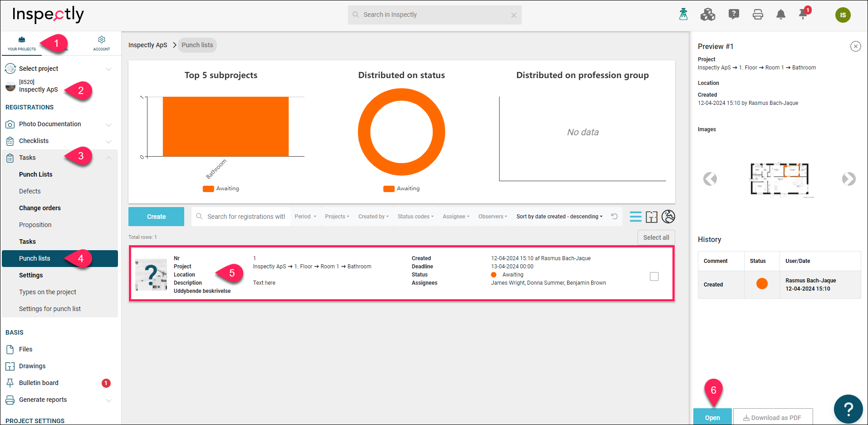Switch to floor plan drawing view

pyautogui.click(x=652, y=217)
